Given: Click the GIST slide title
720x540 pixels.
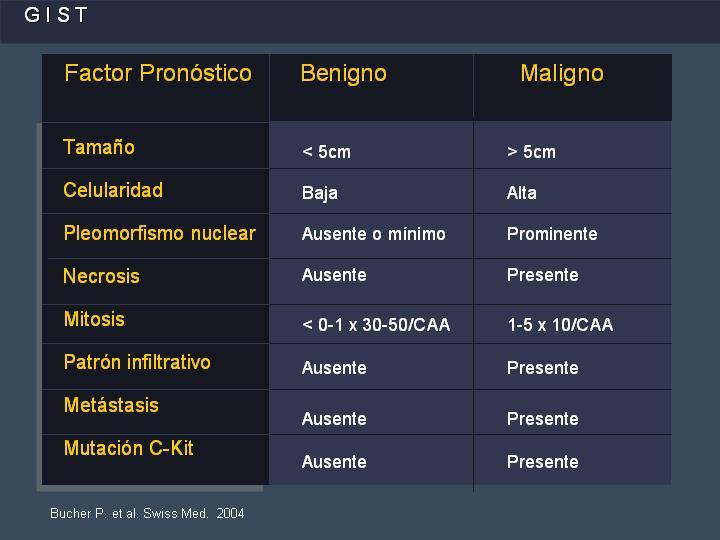Looking at the screenshot, I should (56, 15).
